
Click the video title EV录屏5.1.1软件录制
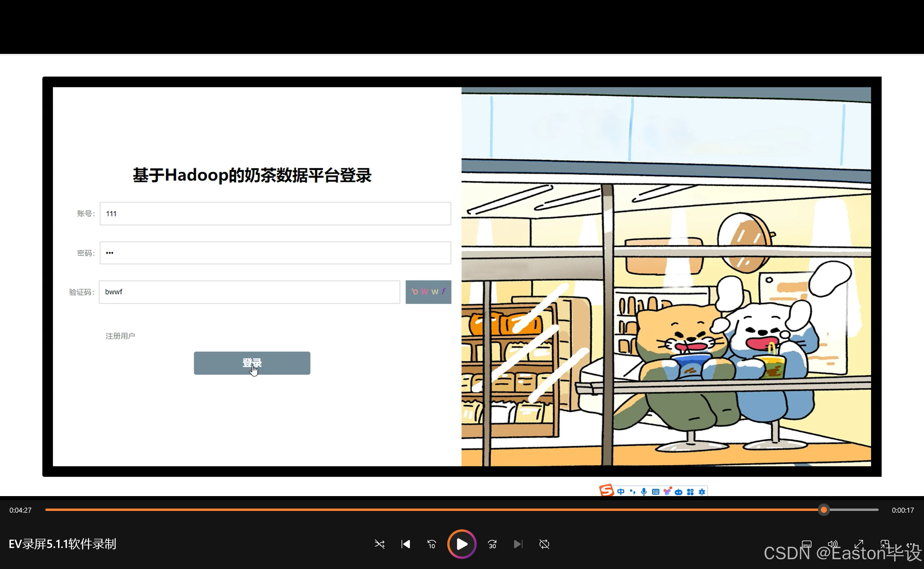click(x=62, y=544)
